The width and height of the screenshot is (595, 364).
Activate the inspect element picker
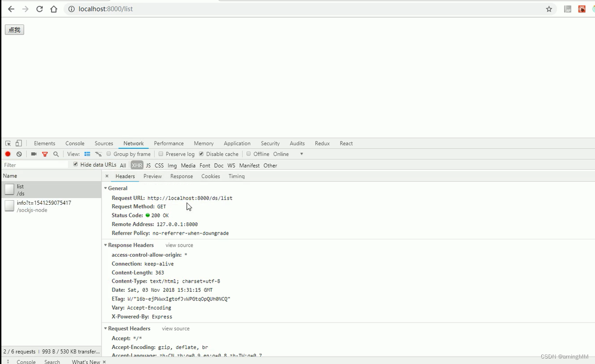point(8,143)
